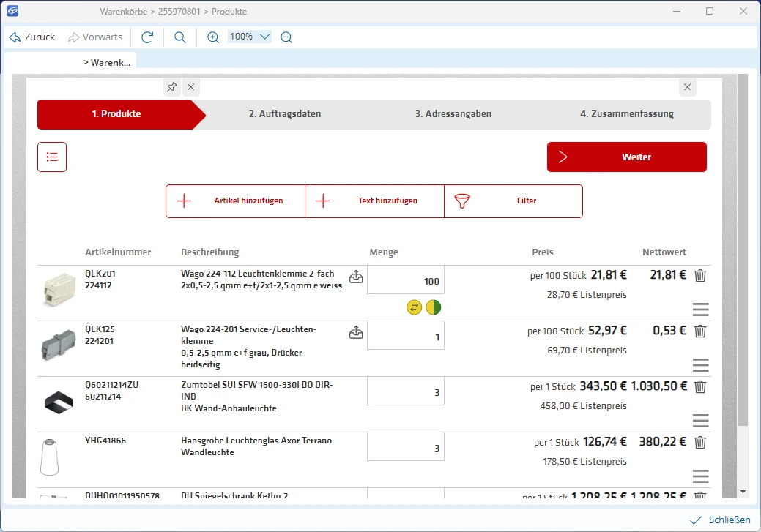Delete the Hansgrohe Leuchtenglas via trash icon
The width and height of the screenshot is (761, 532).
pyautogui.click(x=700, y=442)
